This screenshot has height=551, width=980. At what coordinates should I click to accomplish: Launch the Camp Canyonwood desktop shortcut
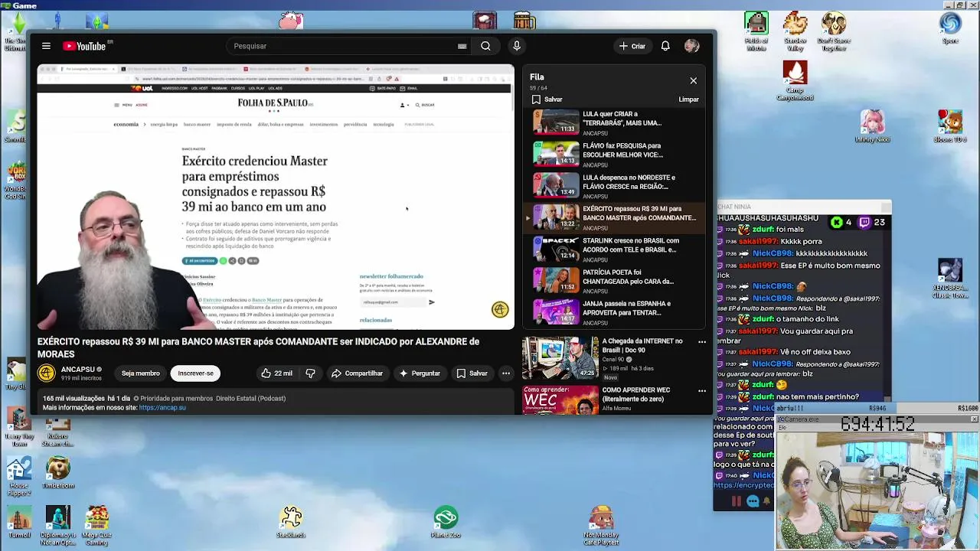(x=795, y=80)
